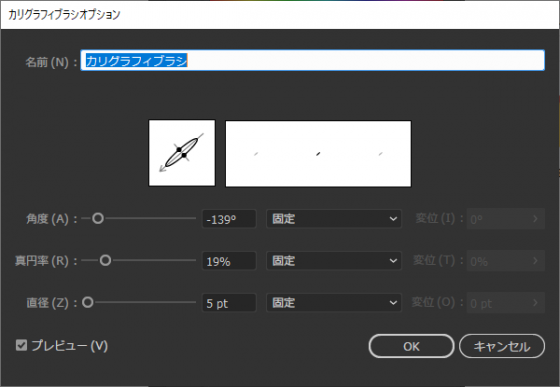Confirm with the OK button
560x387 pixels.
point(411,346)
